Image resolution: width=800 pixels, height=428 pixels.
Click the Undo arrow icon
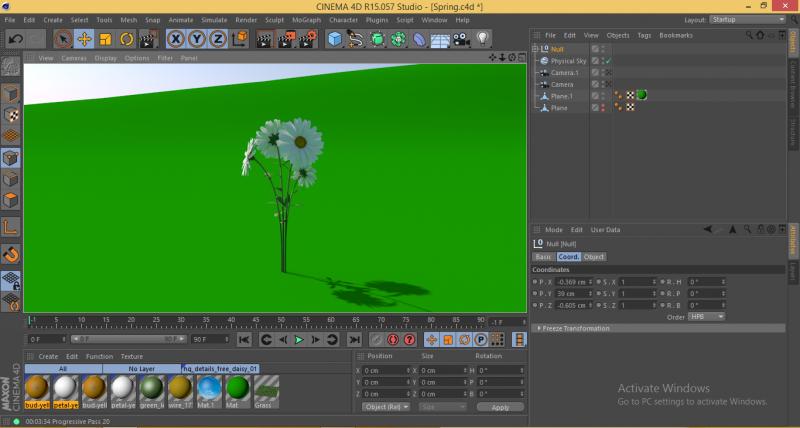[15, 39]
